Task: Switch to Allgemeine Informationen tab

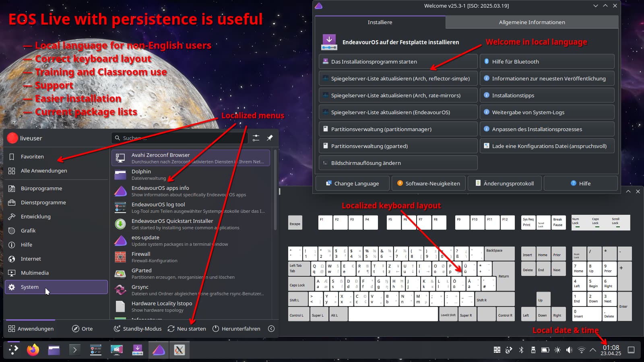Action: (532, 22)
